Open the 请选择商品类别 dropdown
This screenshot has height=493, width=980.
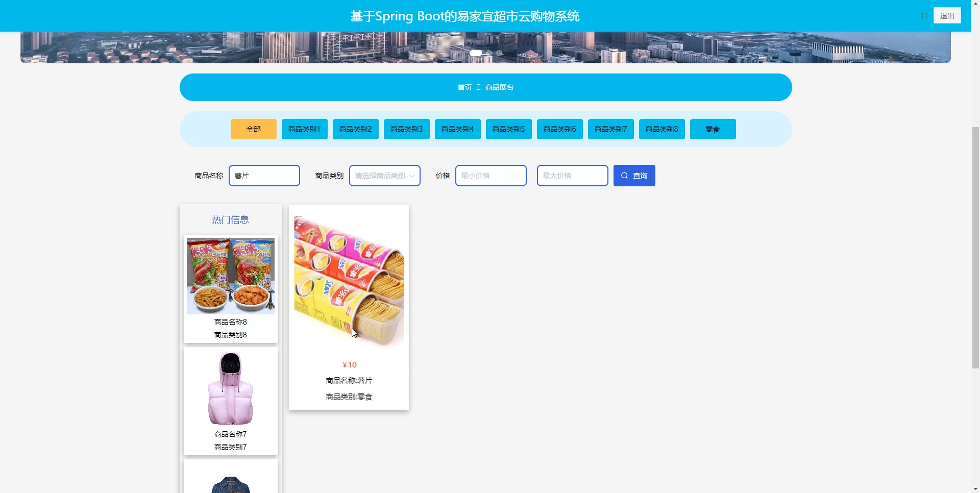pyautogui.click(x=385, y=176)
